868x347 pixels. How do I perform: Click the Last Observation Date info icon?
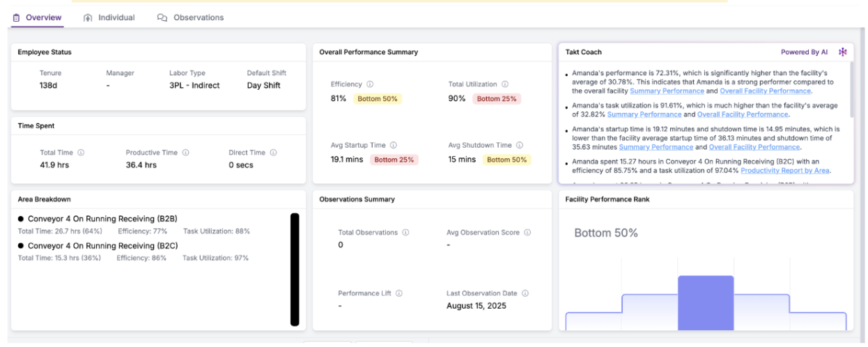(525, 294)
